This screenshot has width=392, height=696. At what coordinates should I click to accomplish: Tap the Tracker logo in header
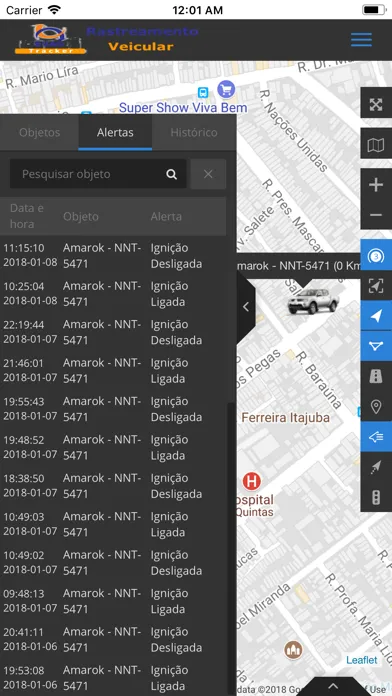50,40
